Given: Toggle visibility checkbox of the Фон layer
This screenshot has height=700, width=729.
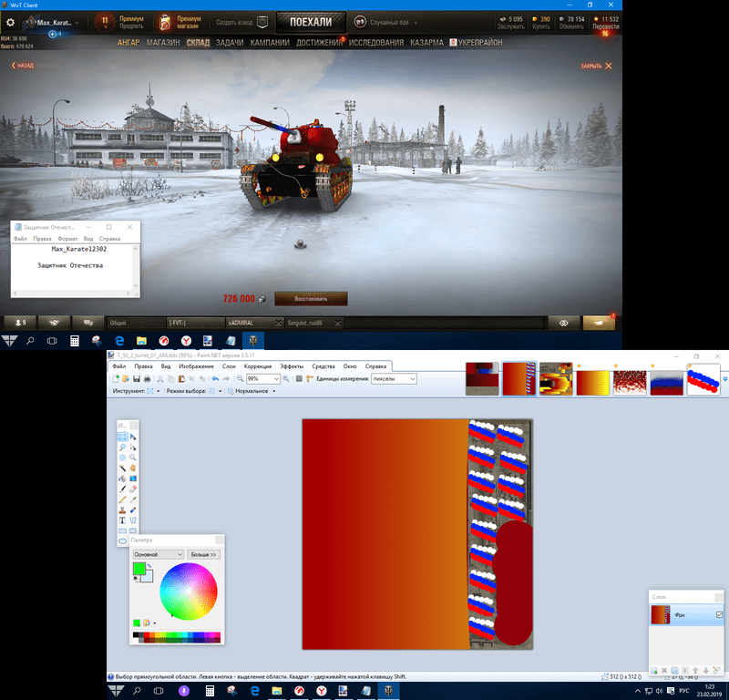Looking at the screenshot, I should (719, 614).
